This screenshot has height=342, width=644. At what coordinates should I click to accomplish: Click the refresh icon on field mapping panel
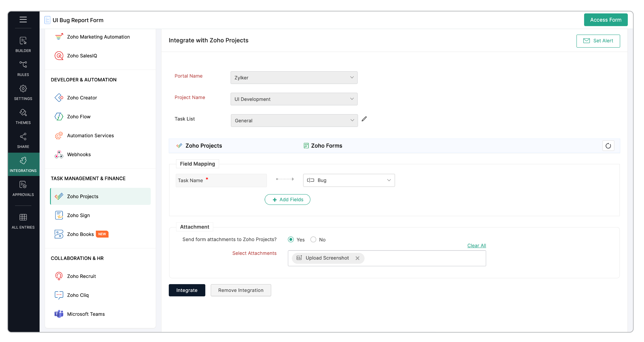click(608, 145)
